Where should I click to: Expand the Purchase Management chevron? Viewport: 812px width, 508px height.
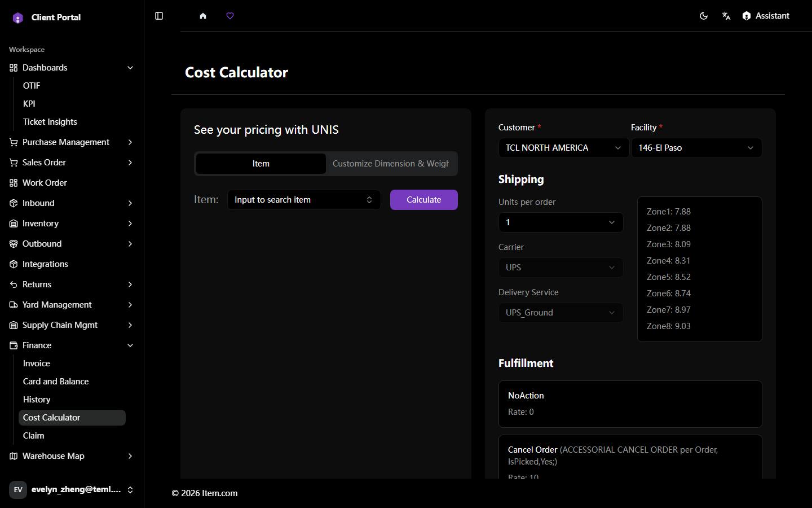(x=130, y=142)
